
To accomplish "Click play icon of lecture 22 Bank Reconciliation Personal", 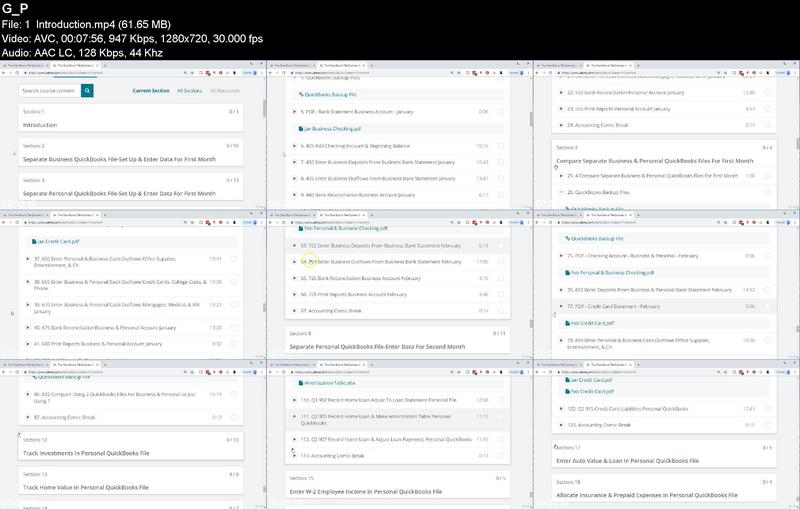I will coord(561,93).
